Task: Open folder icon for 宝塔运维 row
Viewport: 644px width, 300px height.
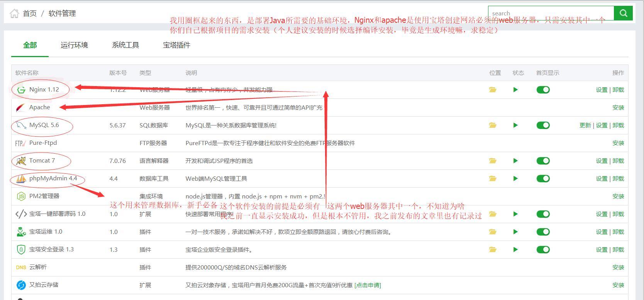Action: pos(492,232)
